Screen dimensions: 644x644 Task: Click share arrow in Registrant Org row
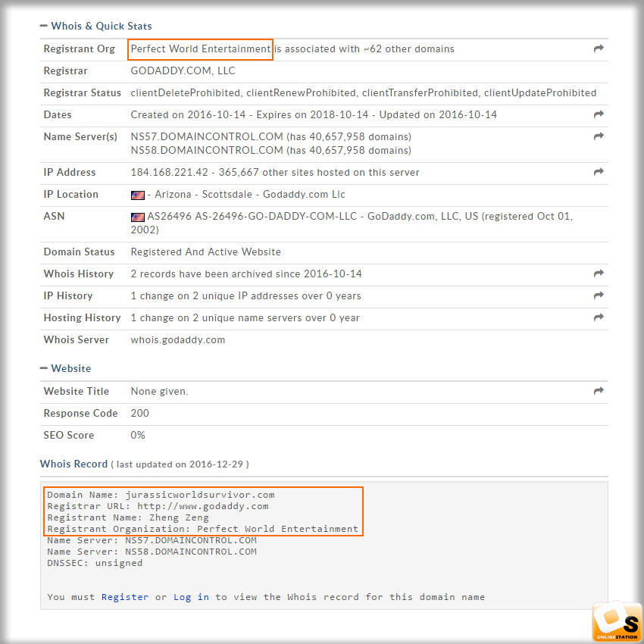point(599,48)
